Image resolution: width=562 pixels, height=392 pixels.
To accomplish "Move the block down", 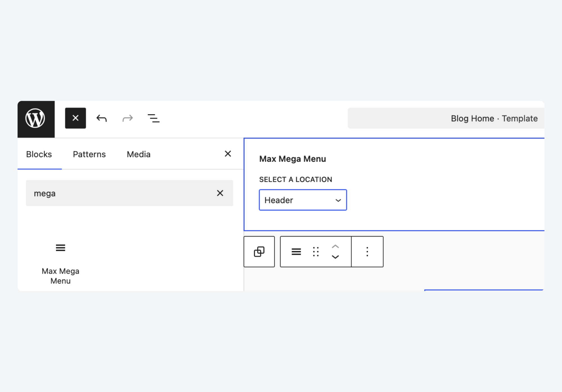I will tap(335, 257).
